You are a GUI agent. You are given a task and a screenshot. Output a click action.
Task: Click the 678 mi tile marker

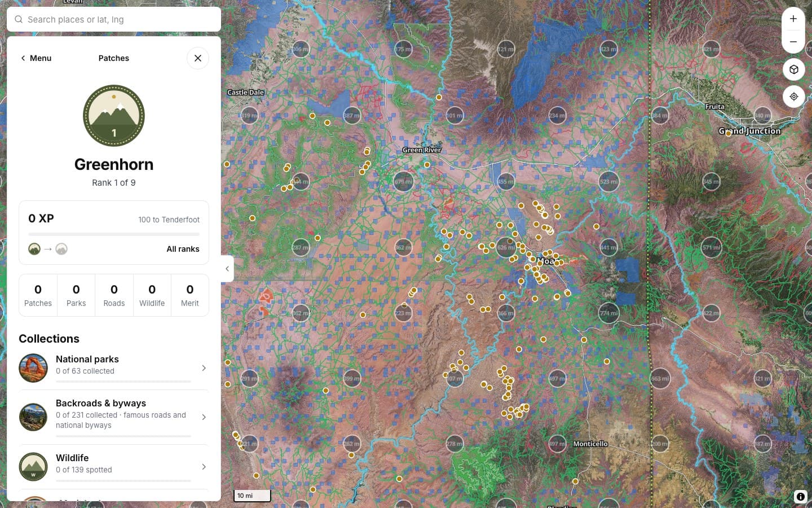pyautogui.click(x=403, y=182)
